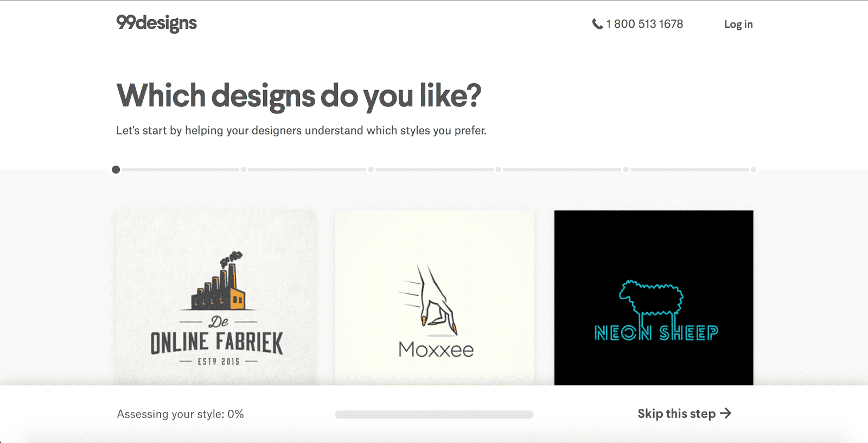Select the fourth step dot in tracker

pyautogui.click(x=499, y=170)
